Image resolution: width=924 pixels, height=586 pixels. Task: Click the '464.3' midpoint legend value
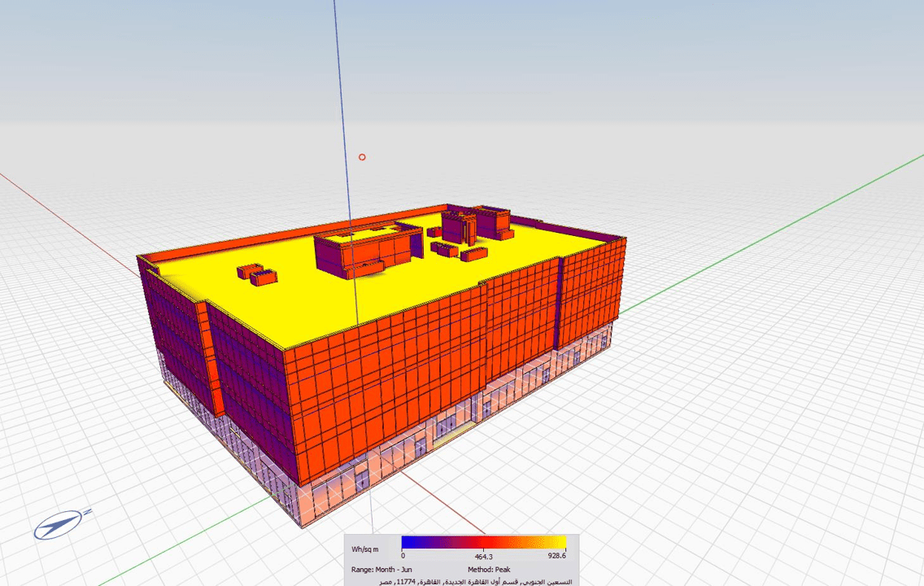pyautogui.click(x=484, y=557)
